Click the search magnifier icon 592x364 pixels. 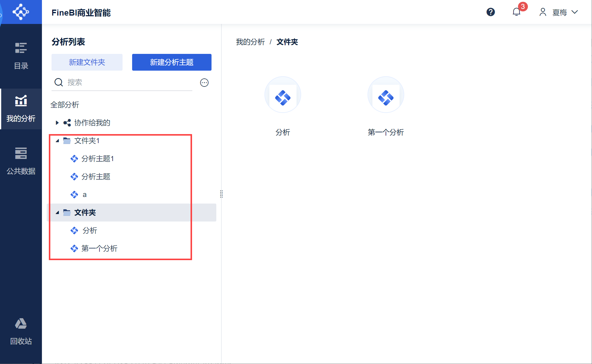pyautogui.click(x=59, y=82)
